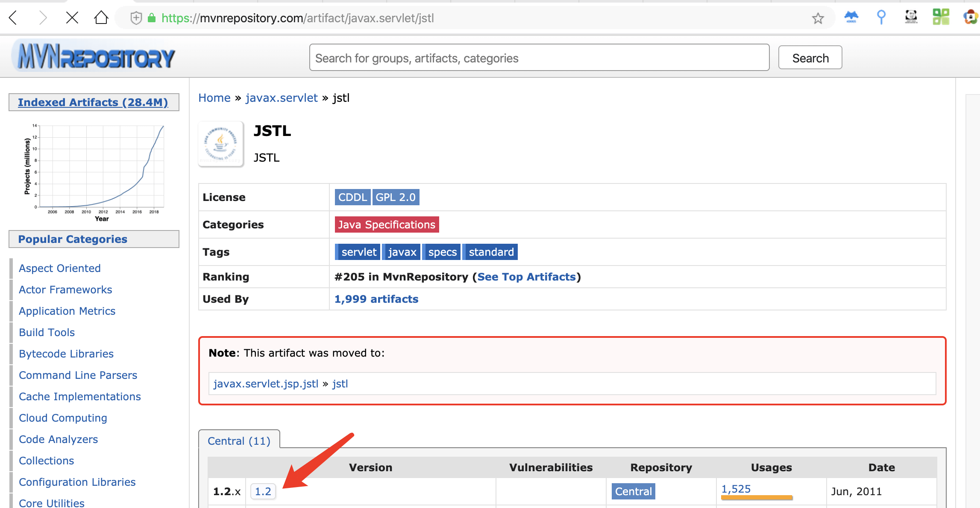This screenshot has width=980, height=508.
Task: Open Command Line Parsers category
Action: click(78, 375)
